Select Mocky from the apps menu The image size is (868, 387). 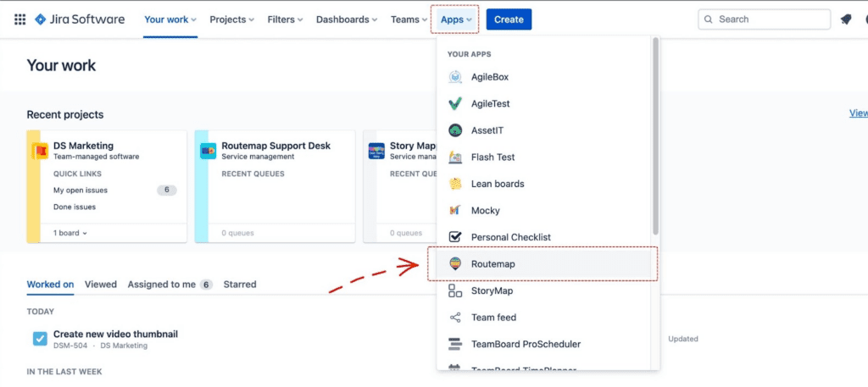[x=542, y=210]
